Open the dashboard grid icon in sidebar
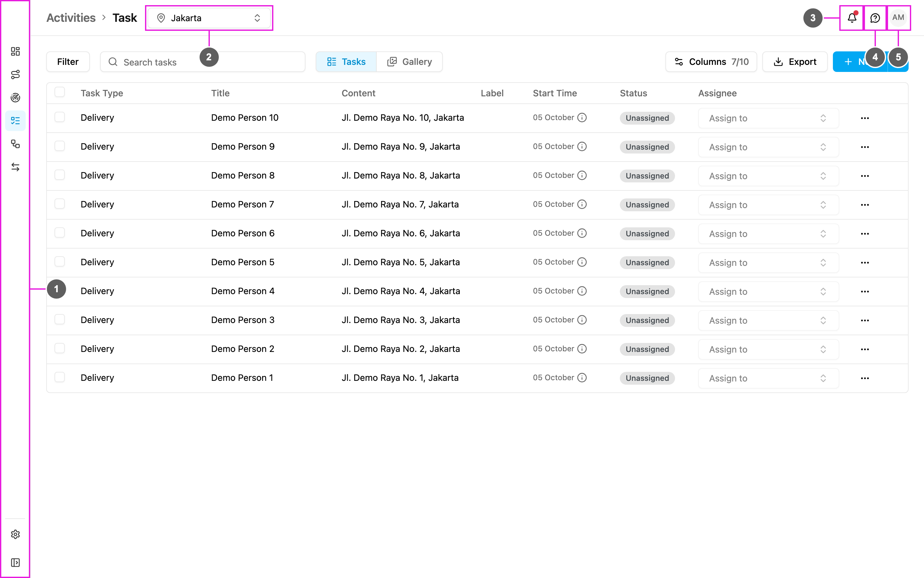Screen dimensions: 924x578 click(15, 51)
